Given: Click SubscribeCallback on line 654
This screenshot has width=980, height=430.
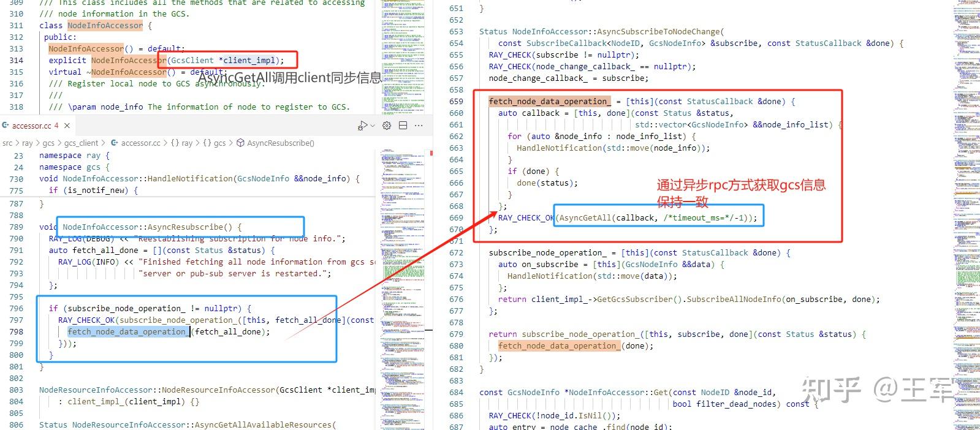Looking at the screenshot, I should (566, 43).
